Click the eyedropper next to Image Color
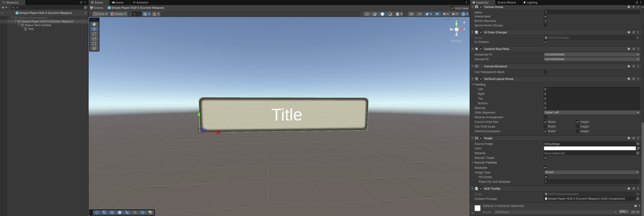Image resolution: width=644 pixels, height=216 pixels. [x=638, y=148]
